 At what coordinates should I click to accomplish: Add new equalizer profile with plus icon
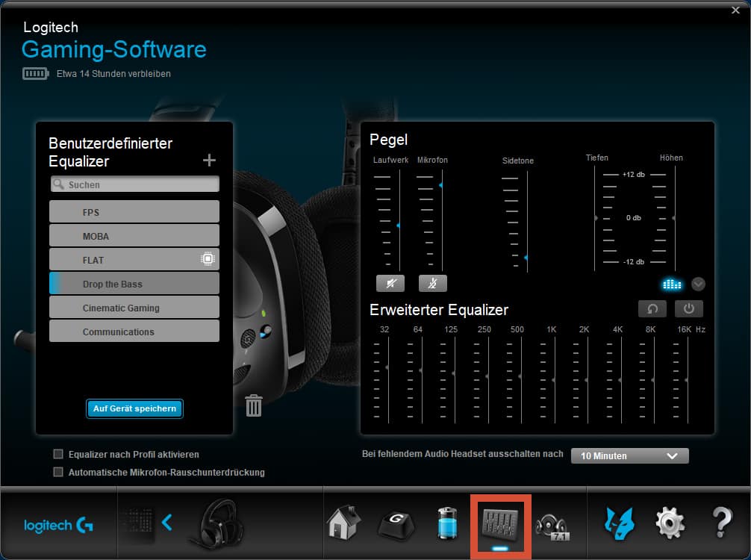pos(209,160)
